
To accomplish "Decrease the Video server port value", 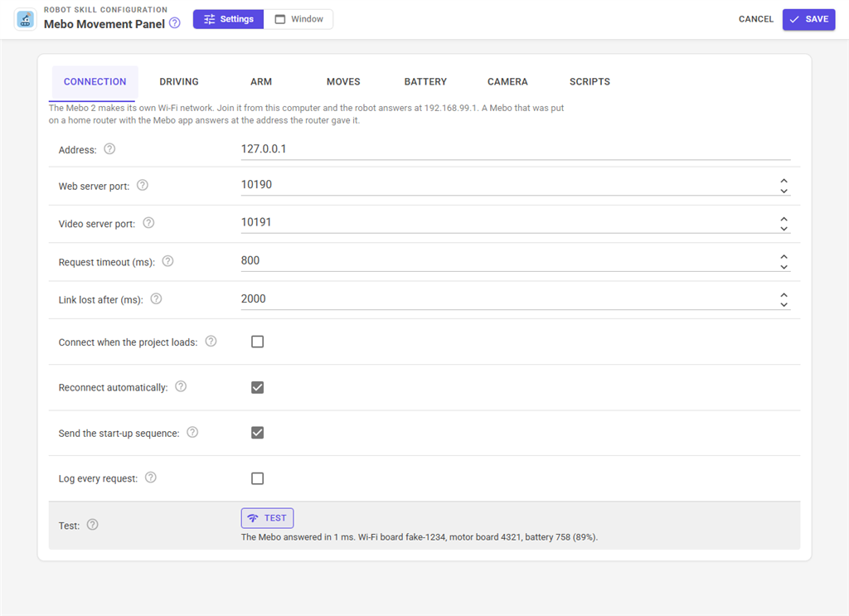I will (x=784, y=229).
